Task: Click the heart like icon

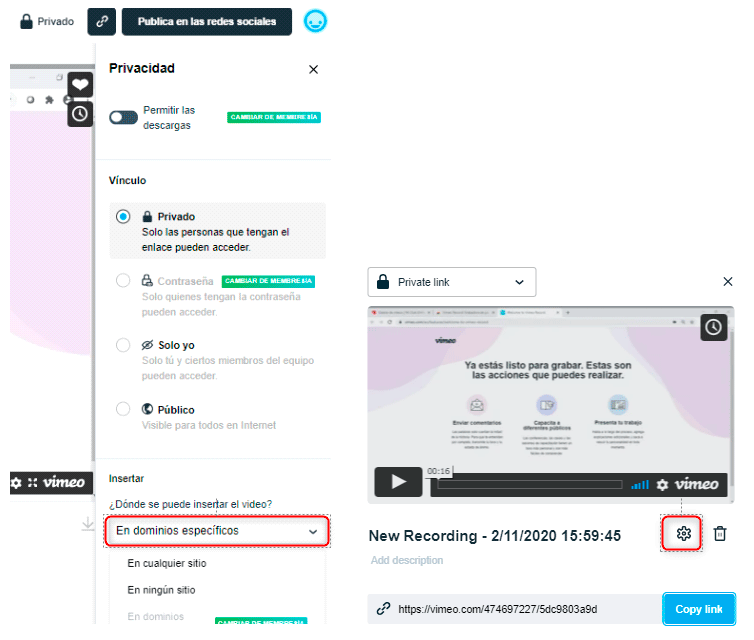Action: click(80, 85)
